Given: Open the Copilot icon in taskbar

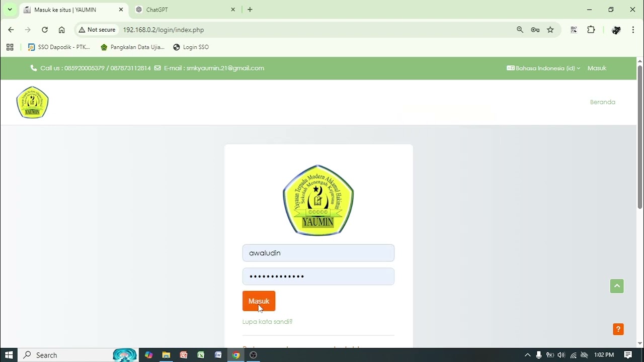Looking at the screenshot, I should click(148, 355).
